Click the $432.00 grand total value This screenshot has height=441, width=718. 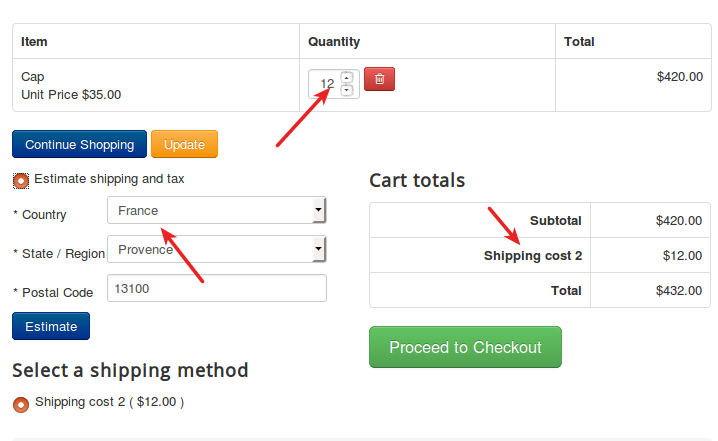click(678, 290)
